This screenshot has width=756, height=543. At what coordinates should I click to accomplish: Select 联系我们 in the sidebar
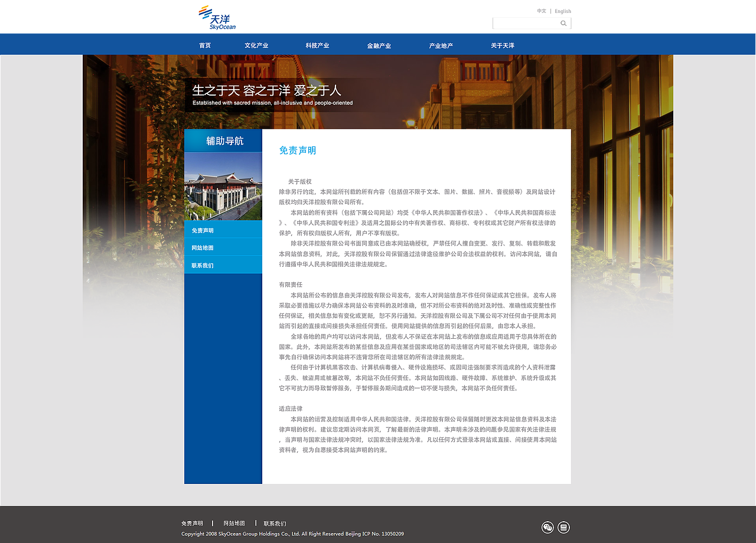pyautogui.click(x=223, y=266)
